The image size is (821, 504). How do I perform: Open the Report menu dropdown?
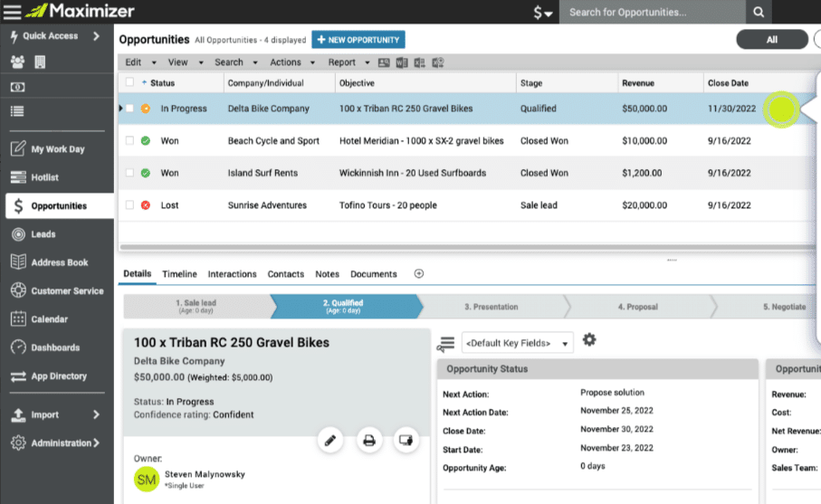[x=348, y=62]
